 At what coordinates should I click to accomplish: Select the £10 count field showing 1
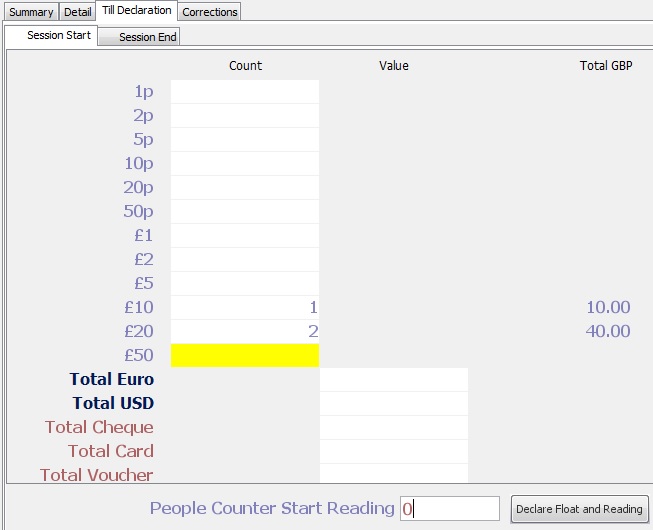[x=245, y=307]
